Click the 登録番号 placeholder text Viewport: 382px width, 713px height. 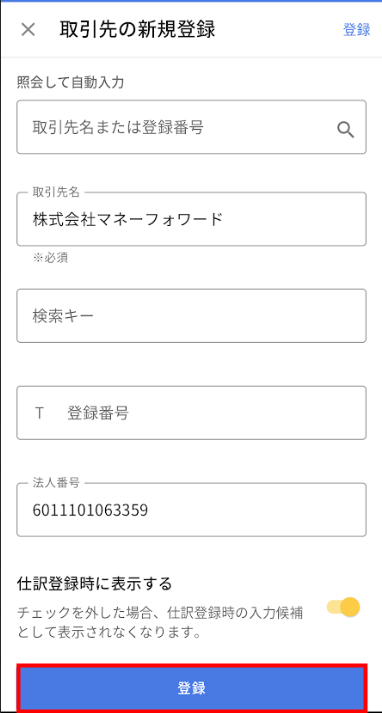pyautogui.click(x=98, y=413)
